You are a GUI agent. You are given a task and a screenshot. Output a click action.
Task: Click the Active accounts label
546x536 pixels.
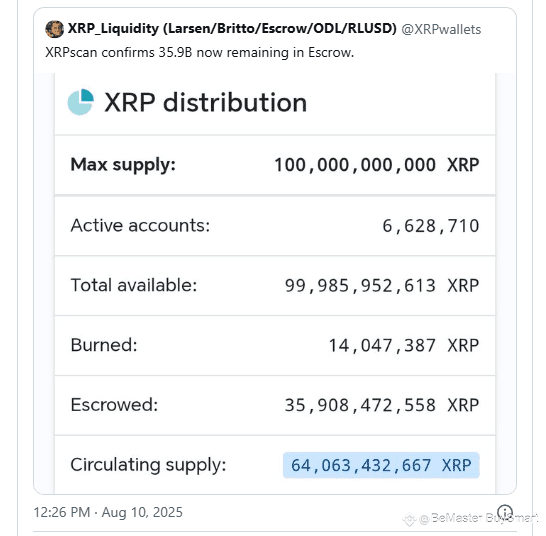[140, 225]
